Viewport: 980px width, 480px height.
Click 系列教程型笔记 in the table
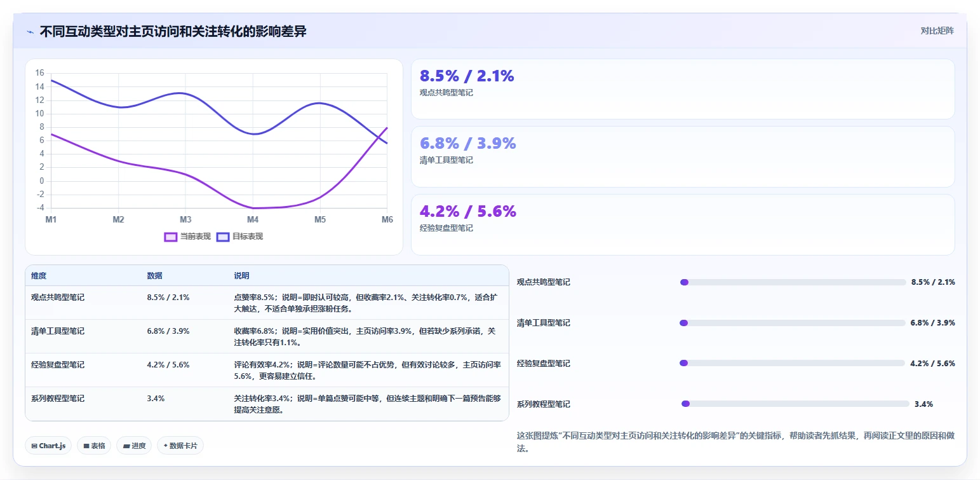tap(58, 399)
